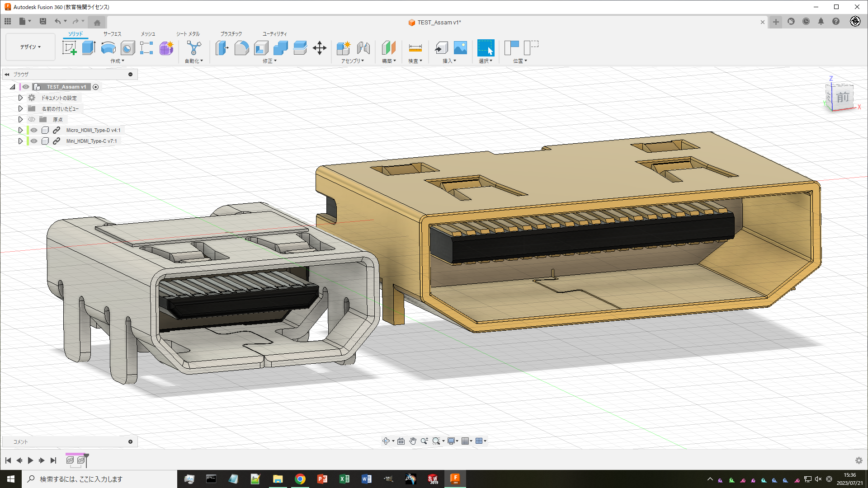The image size is (868, 488).
Task: Open the Create (作成) dropdown
Action: [118, 61]
